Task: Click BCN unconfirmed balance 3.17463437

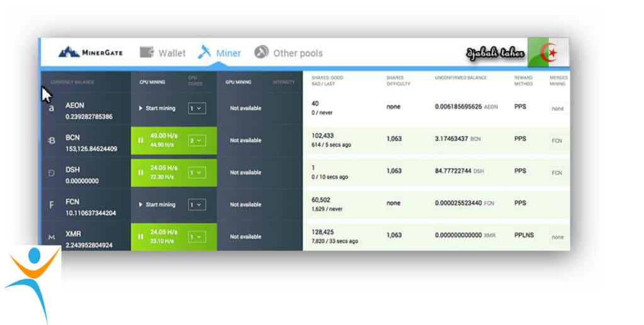Action: coord(451,139)
